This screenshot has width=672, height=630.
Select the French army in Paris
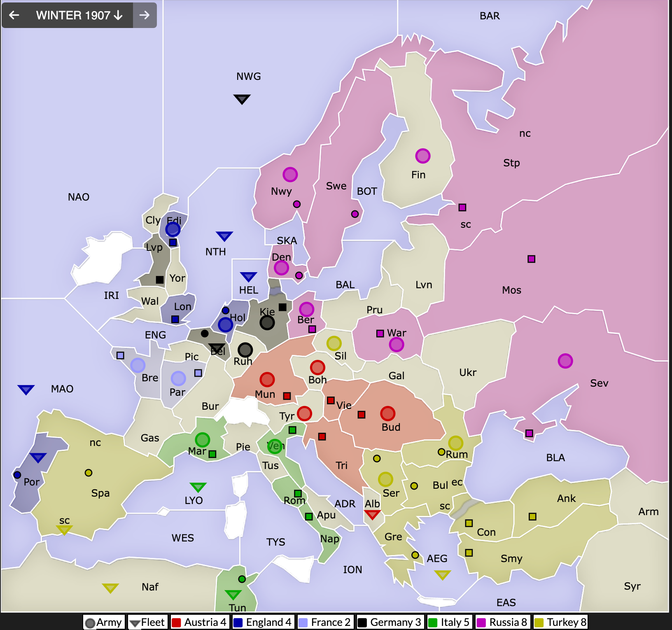[178, 378]
